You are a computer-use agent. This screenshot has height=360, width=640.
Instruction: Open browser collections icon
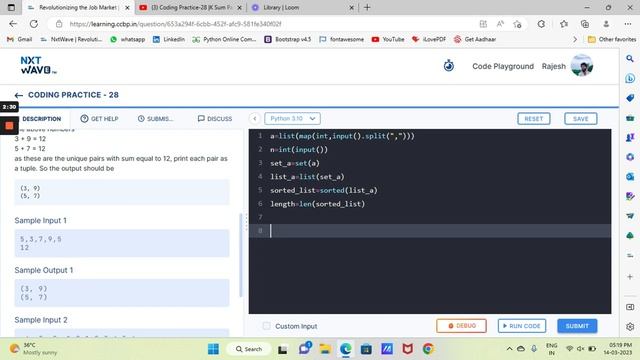584,24
